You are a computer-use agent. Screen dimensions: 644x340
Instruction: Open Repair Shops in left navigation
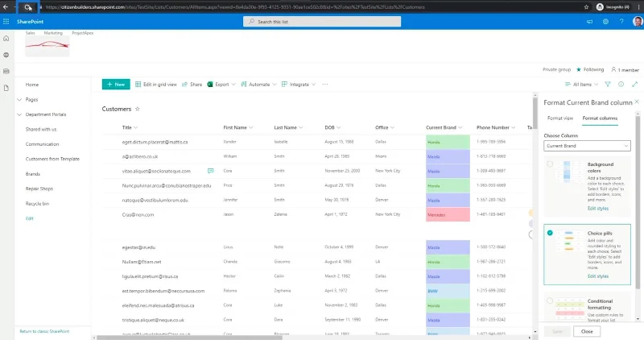tap(39, 189)
